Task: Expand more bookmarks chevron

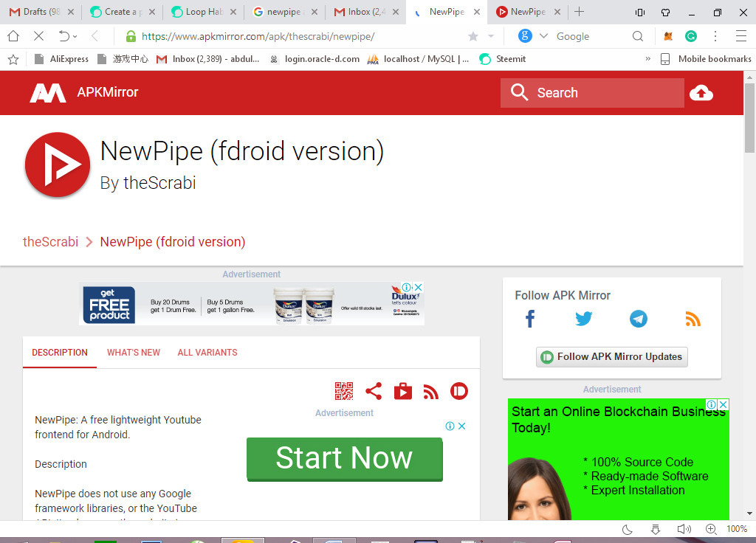Action: (x=648, y=59)
